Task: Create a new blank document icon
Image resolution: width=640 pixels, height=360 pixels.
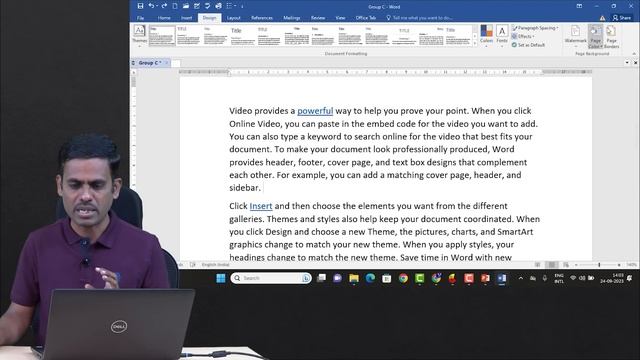Action: pos(175,6)
